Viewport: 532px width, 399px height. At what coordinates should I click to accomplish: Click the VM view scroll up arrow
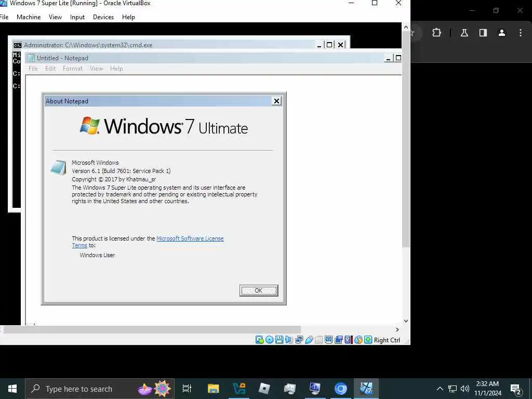(406, 27)
